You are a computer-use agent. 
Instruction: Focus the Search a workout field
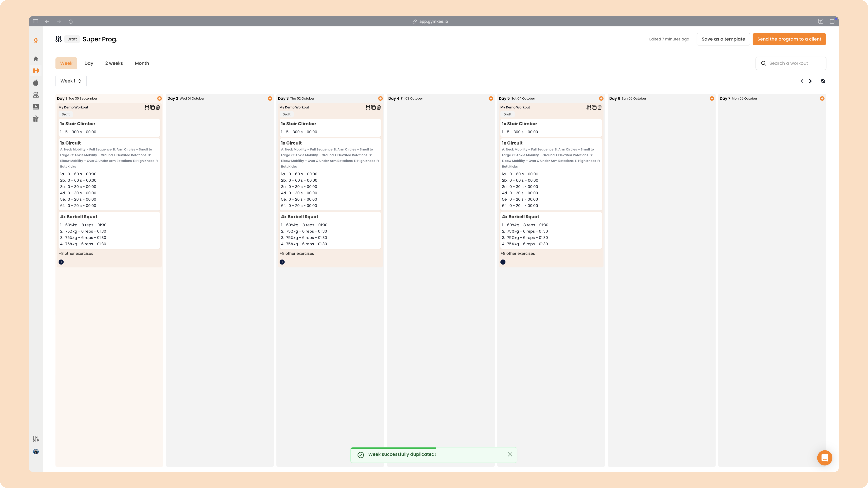tap(791, 63)
